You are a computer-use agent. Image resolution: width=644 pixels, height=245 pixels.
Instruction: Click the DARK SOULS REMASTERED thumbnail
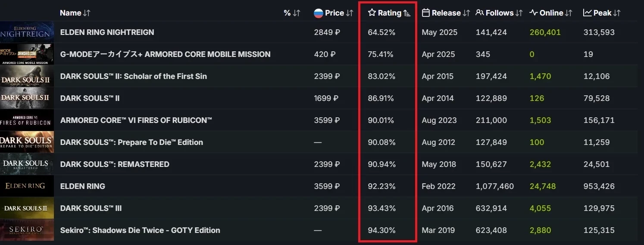[x=27, y=164]
